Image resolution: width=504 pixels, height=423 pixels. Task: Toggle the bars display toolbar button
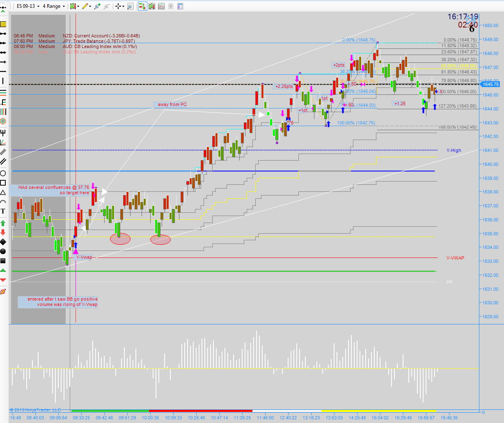click(x=152, y=6)
